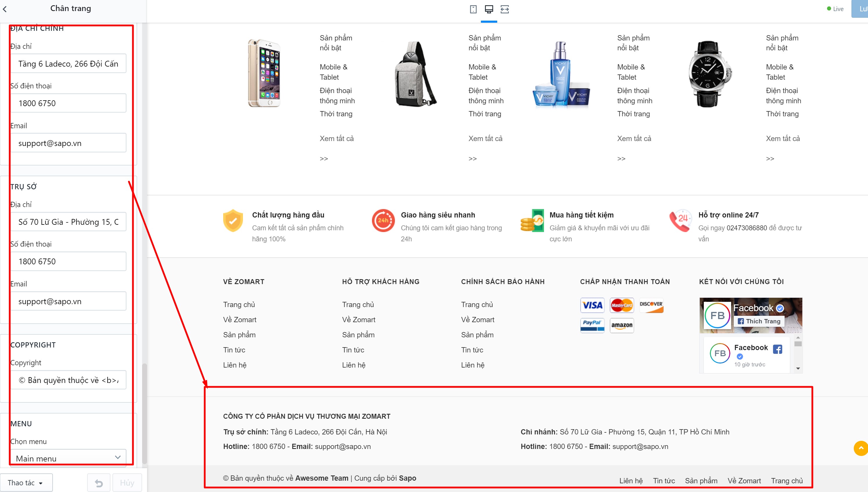
Task: Go back using the Chân trang arrow
Action: coord(5,9)
